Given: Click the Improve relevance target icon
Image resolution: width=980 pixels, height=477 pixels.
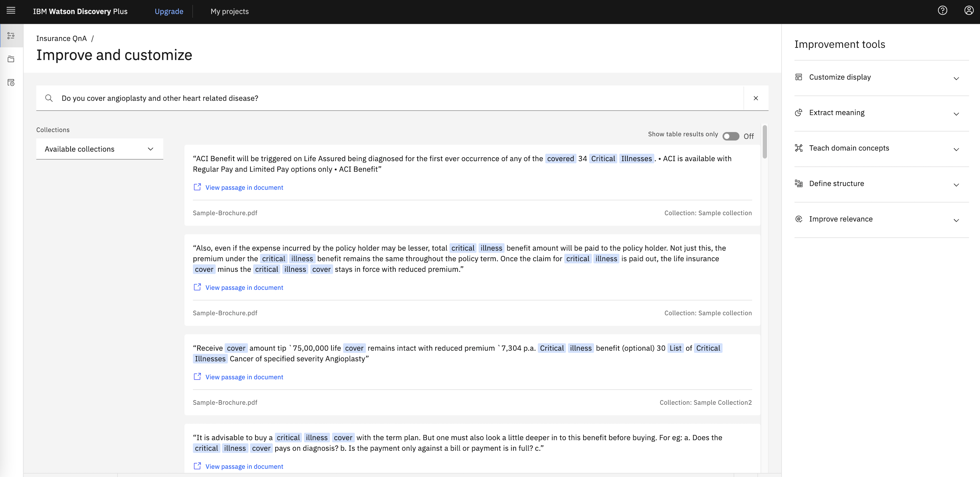Looking at the screenshot, I should point(799,219).
